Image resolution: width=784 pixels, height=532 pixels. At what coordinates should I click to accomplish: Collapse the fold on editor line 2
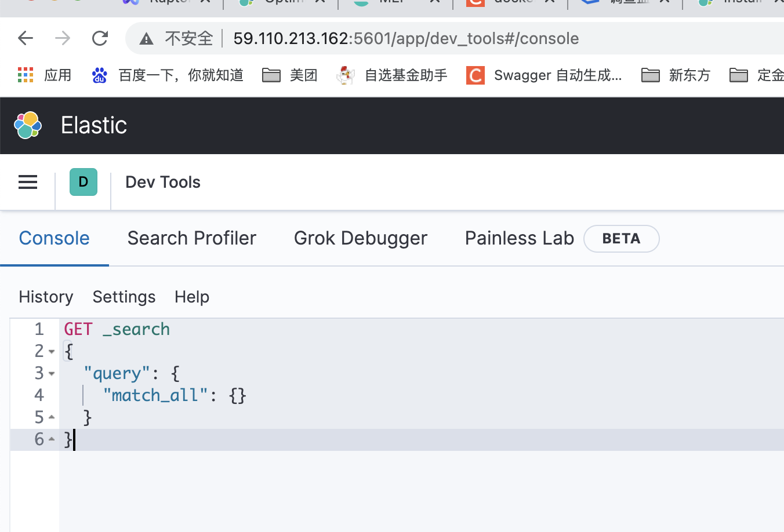pos(52,352)
